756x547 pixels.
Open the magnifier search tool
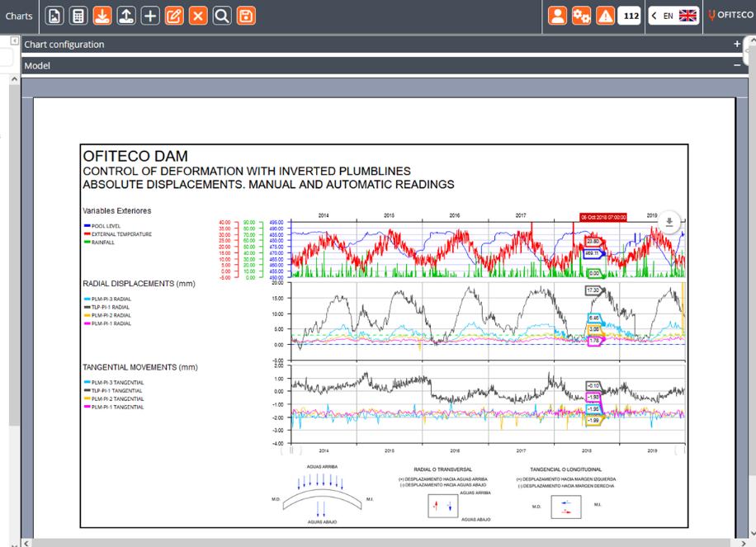coord(222,16)
